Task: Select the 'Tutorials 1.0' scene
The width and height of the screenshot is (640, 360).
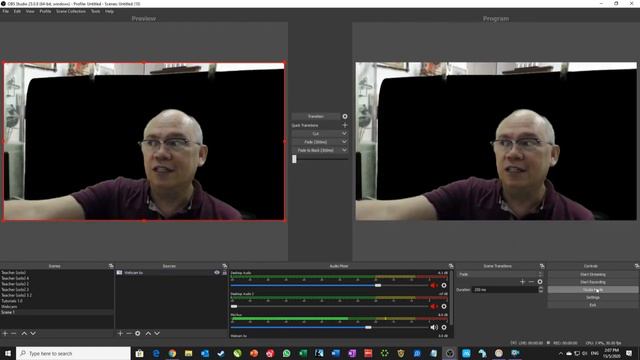Action: pos(57,301)
